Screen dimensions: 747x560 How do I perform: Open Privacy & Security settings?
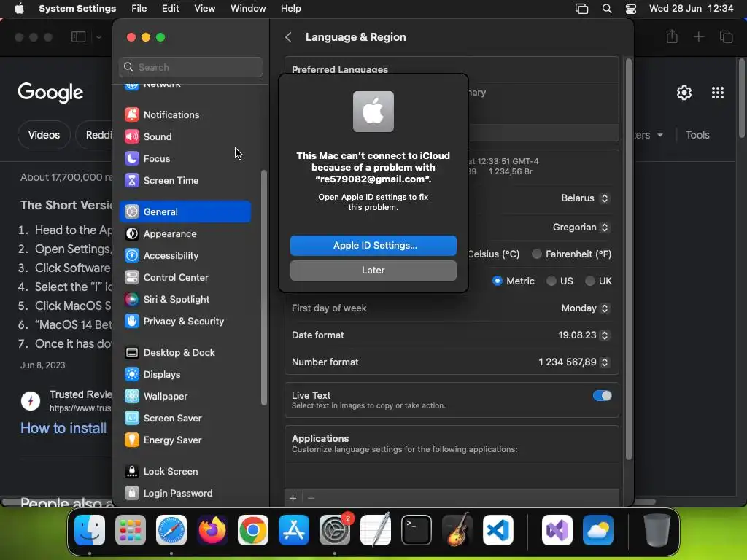[x=185, y=322]
